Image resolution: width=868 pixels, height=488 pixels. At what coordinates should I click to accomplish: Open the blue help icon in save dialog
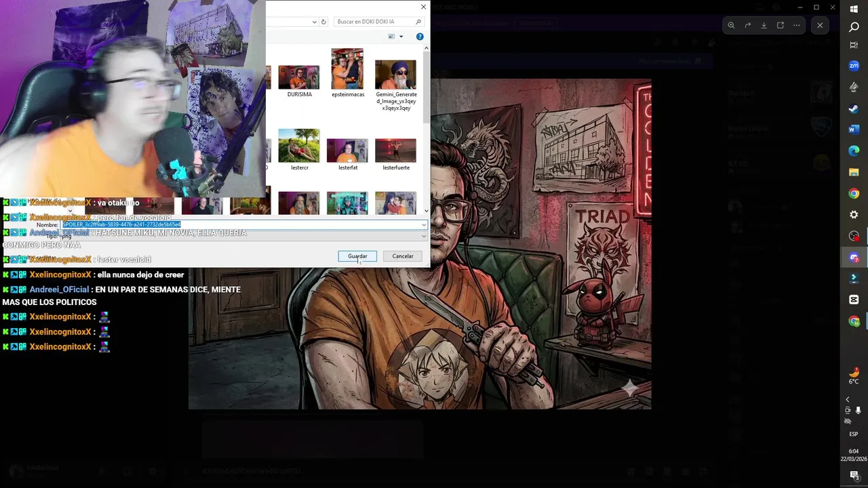[420, 37]
